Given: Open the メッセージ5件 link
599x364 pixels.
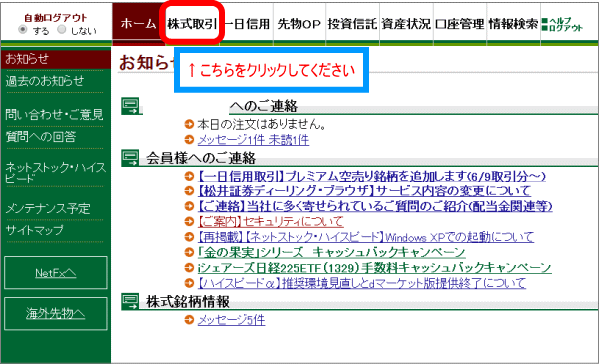Looking at the screenshot, I should [231, 320].
